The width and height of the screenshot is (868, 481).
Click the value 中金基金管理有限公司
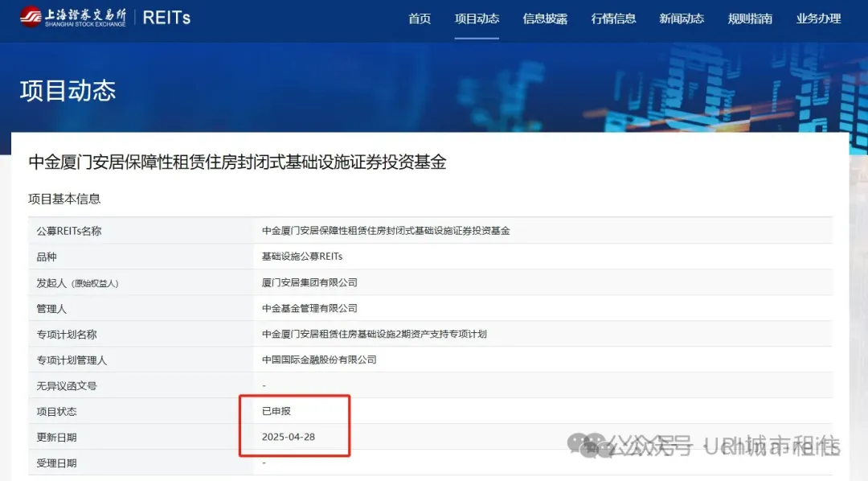tap(309, 308)
